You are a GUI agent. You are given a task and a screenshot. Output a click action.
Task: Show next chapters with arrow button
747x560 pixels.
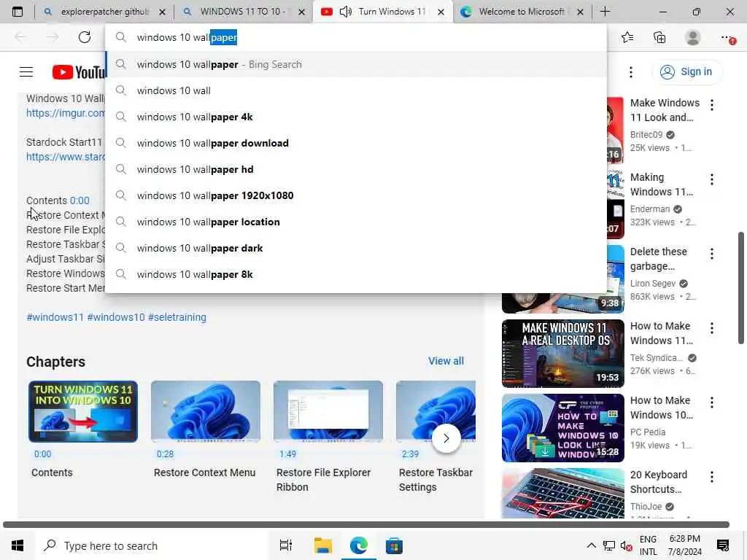click(446, 438)
